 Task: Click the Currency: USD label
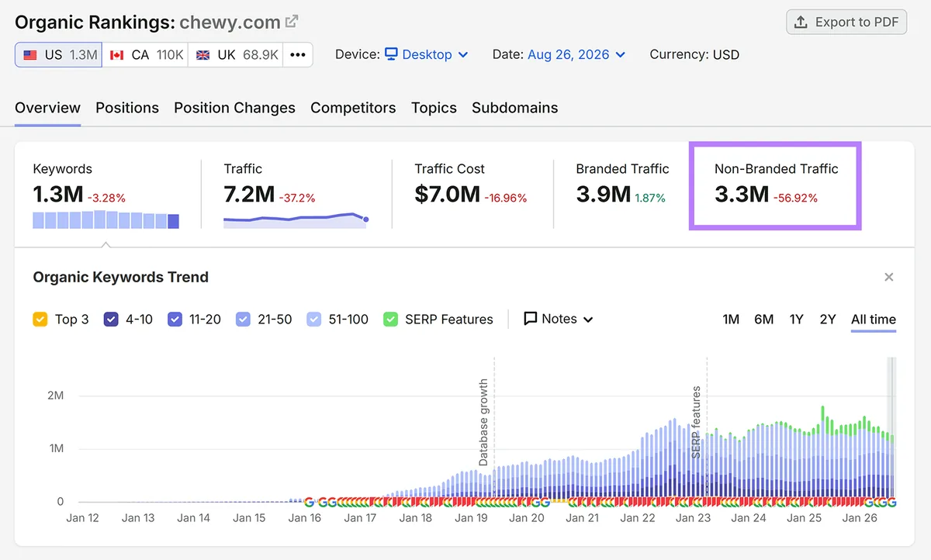pos(694,55)
